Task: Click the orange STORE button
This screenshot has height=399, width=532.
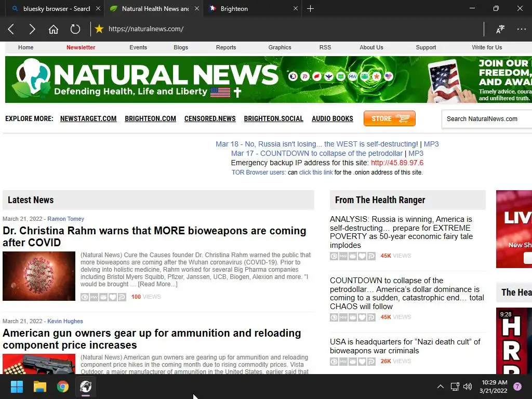Action: click(390, 118)
